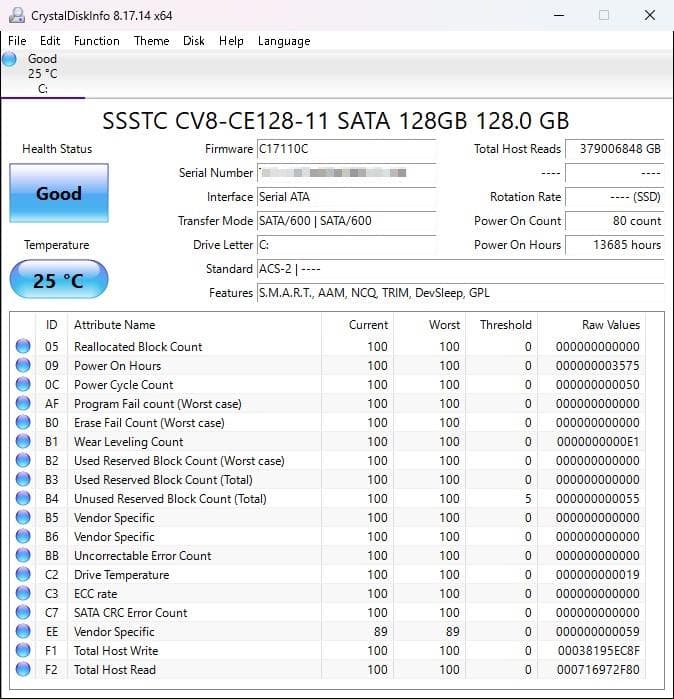Click status orb for Used Reserved Block Count (Total)
The height and width of the screenshot is (699, 674).
[23, 480]
